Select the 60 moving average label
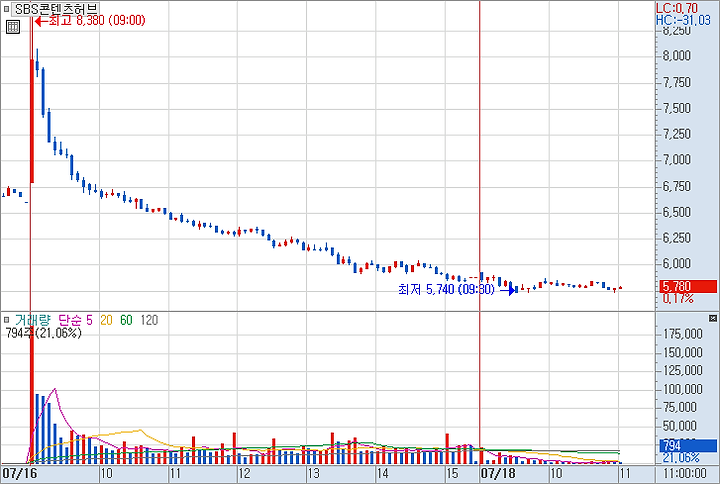720x484 pixels. coord(126,320)
